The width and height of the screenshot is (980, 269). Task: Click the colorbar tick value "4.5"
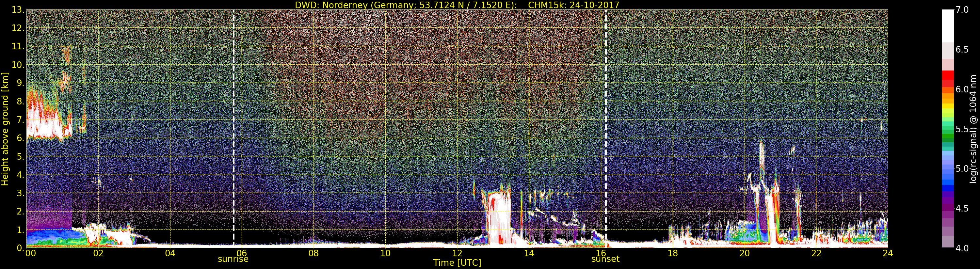(x=962, y=209)
